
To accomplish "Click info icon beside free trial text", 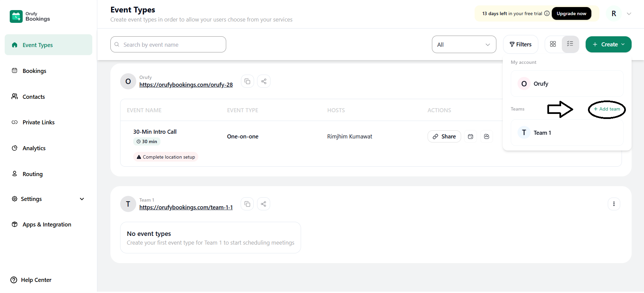I will (547, 13).
